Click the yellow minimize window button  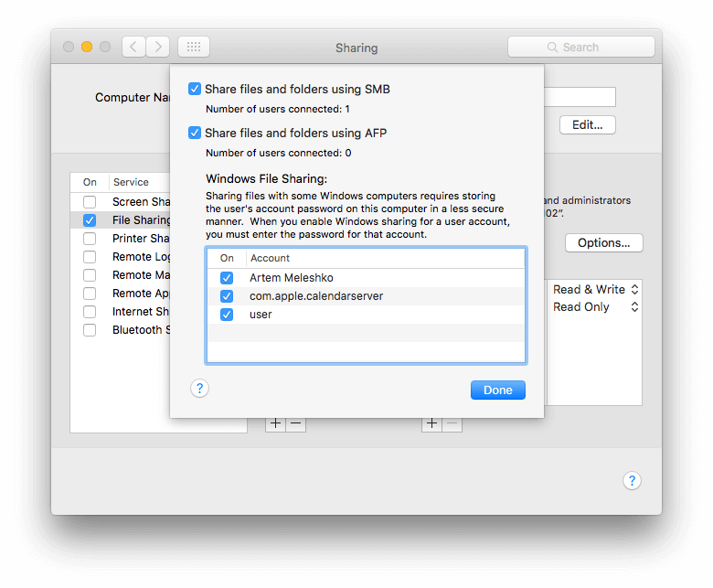pyautogui.click(x=87, y=47)
